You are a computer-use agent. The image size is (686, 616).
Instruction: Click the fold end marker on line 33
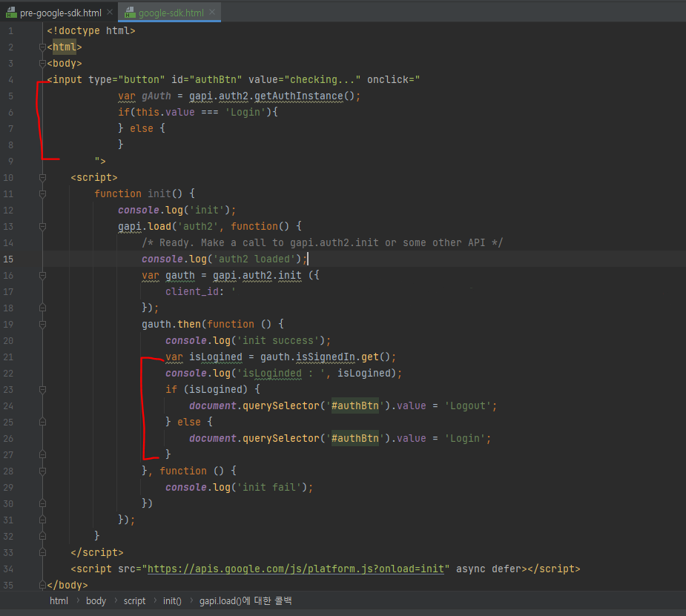point(42,552)
